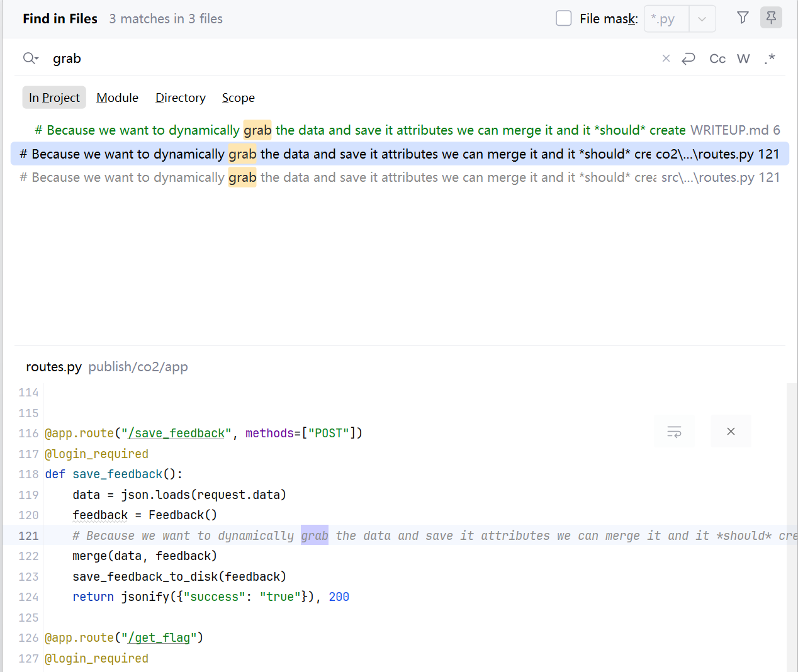Toggle Words (W) option
The image size is (798, 672).
(x=743, y=59)
